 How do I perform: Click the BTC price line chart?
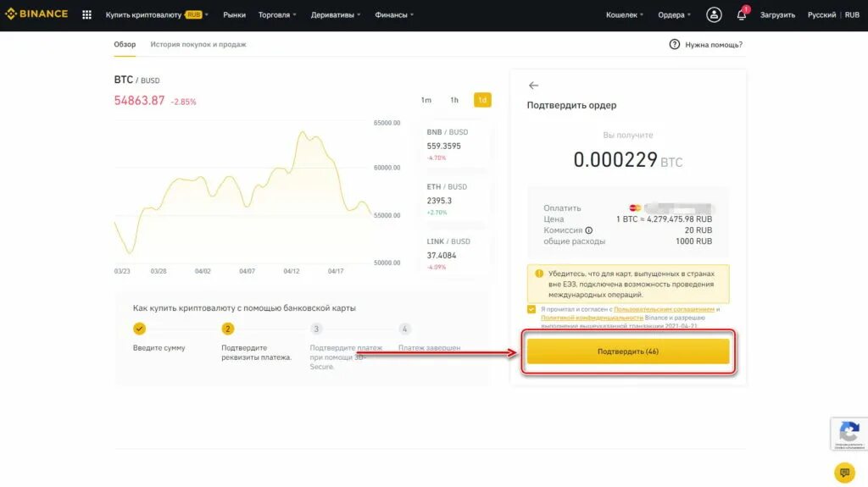[x=243, y=194]
